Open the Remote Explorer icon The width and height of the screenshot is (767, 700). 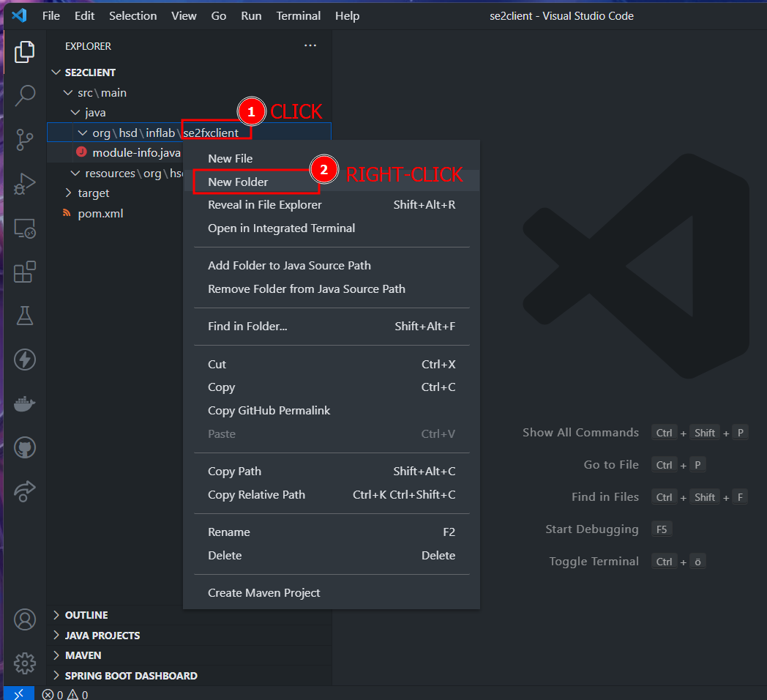[24, 228]
